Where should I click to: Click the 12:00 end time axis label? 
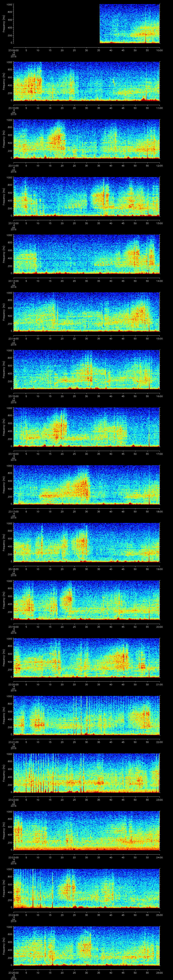160,166
